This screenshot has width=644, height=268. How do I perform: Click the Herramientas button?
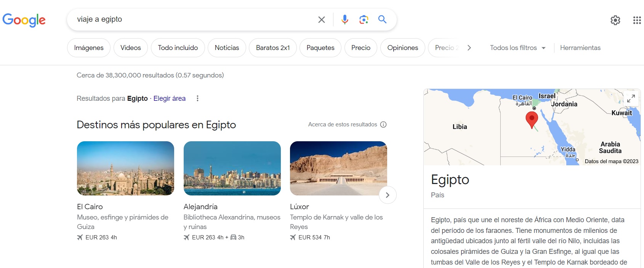pyautogui.click(x=580, y=48)
